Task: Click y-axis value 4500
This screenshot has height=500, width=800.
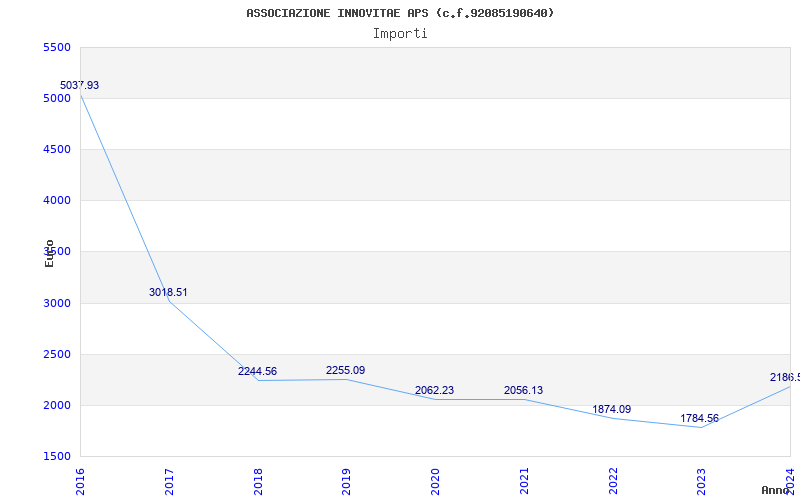Action: (58, 149)
